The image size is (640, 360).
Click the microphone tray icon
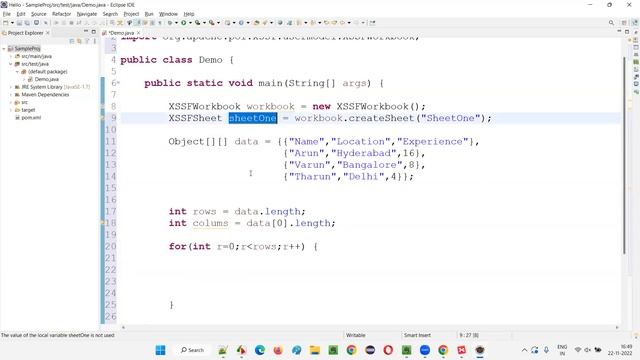click(546, 350)
